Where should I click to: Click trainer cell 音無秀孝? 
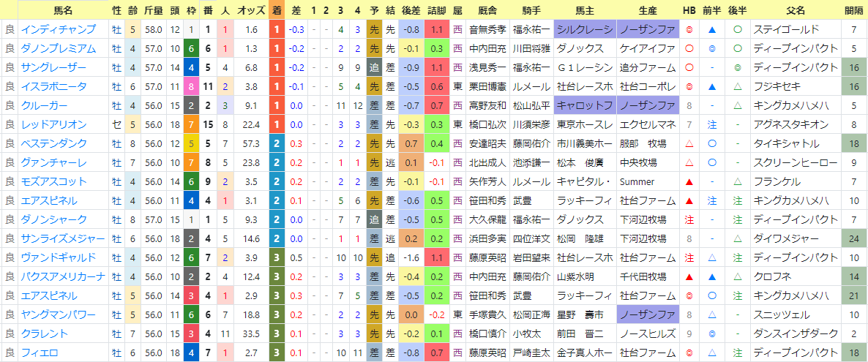(488, 29)
